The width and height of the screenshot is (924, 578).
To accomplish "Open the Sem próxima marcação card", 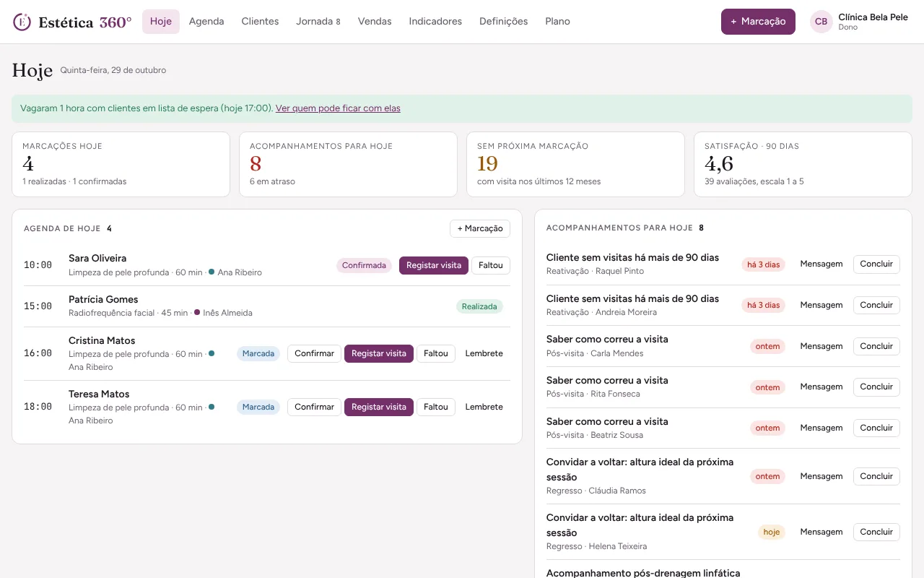I will click(575, 164).
